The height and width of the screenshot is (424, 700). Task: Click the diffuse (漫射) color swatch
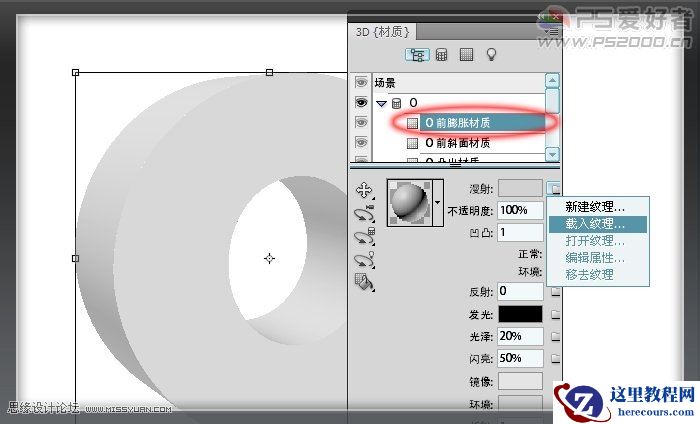point(520,188)
